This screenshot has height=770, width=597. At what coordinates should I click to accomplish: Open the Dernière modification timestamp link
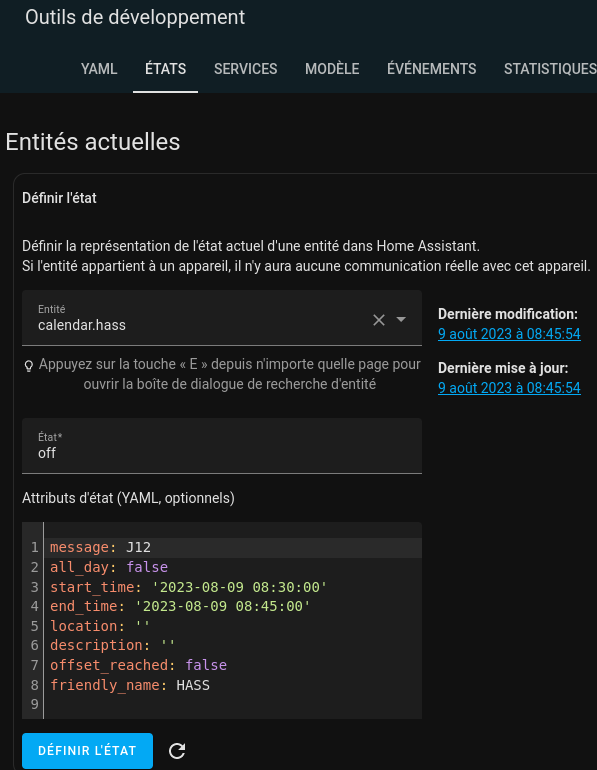tap(509, 334)
